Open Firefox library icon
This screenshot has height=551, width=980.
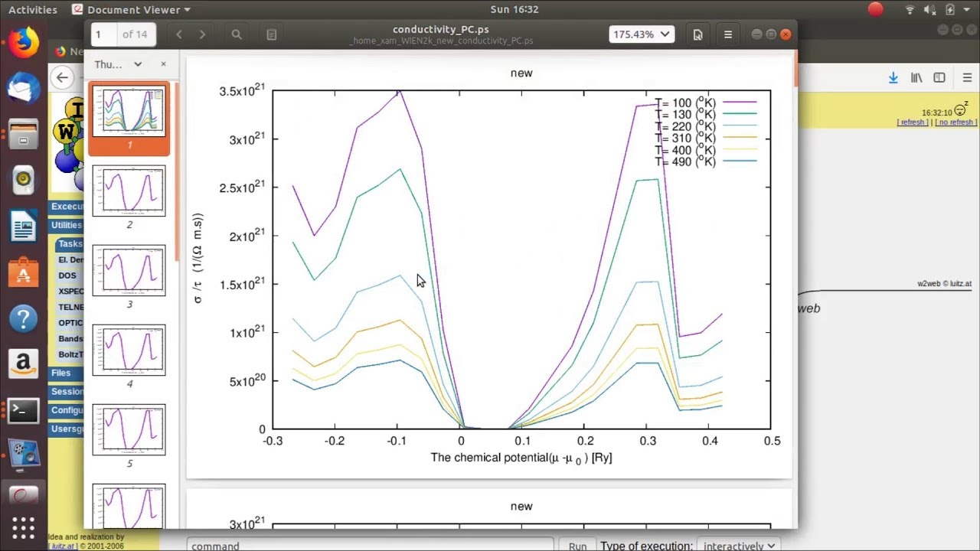916,77
